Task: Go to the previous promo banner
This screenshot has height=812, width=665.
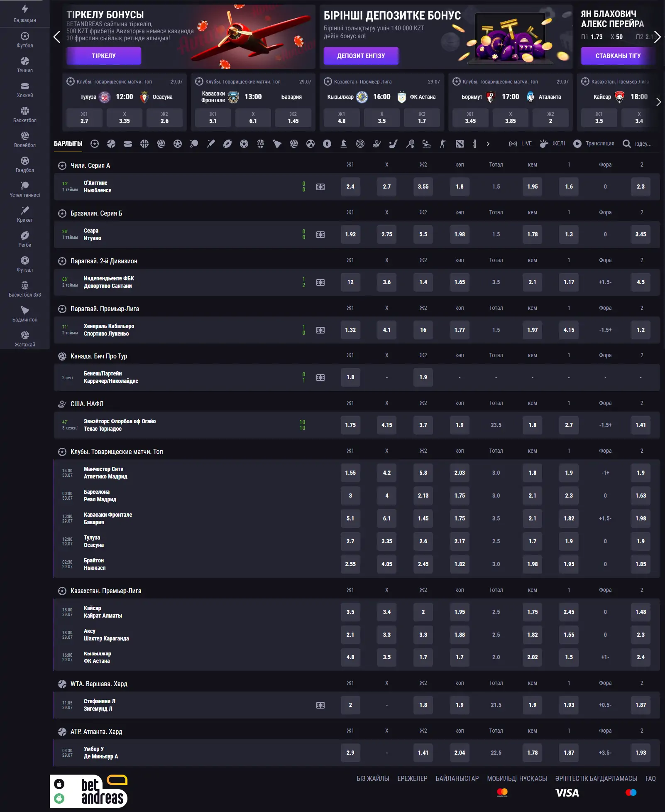Action: pos(57,37)
